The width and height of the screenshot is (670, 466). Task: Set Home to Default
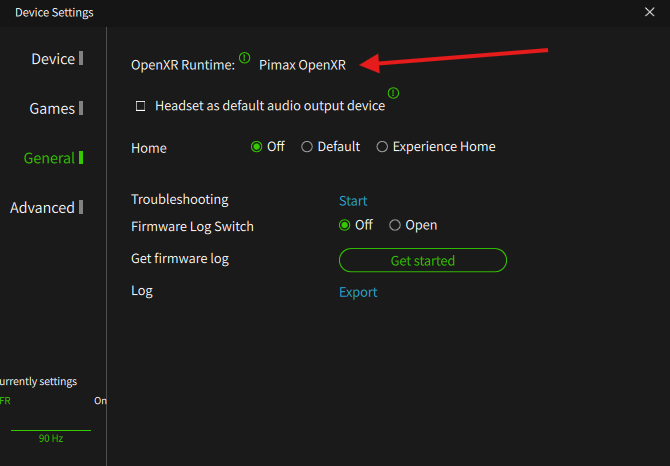pyautogui.click(x=307, y=147)
